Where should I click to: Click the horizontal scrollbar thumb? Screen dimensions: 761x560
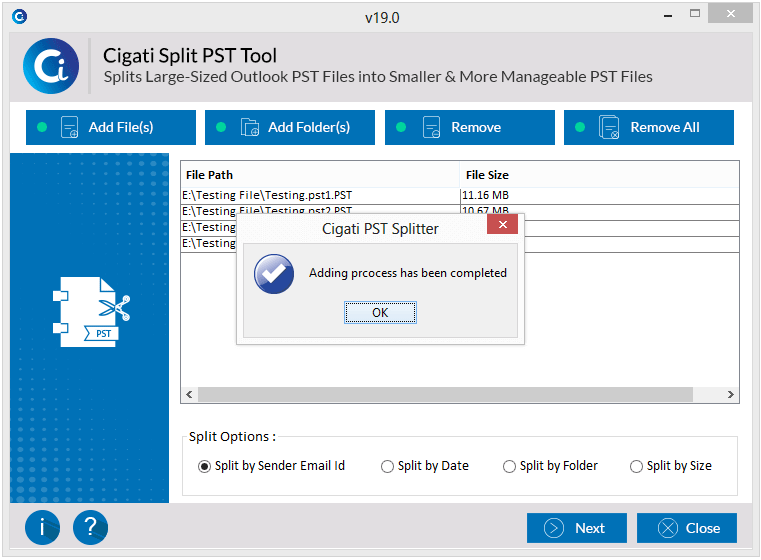tap(445, 395)
